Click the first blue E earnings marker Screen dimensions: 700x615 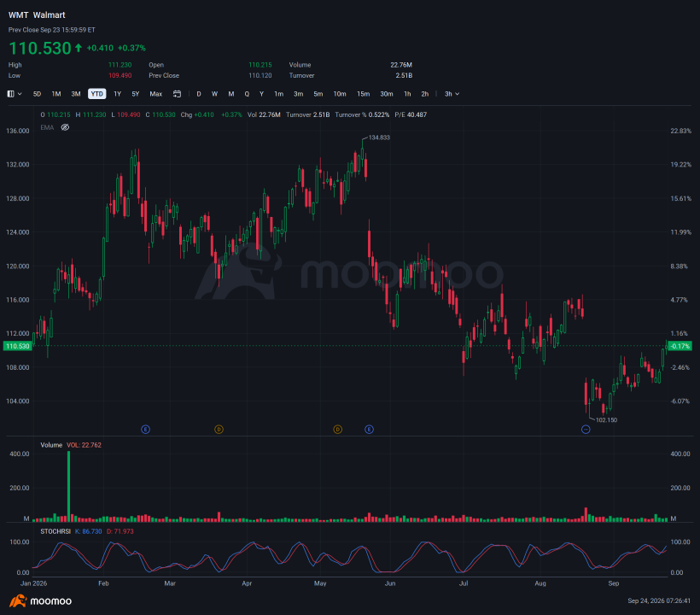[145, 429]
